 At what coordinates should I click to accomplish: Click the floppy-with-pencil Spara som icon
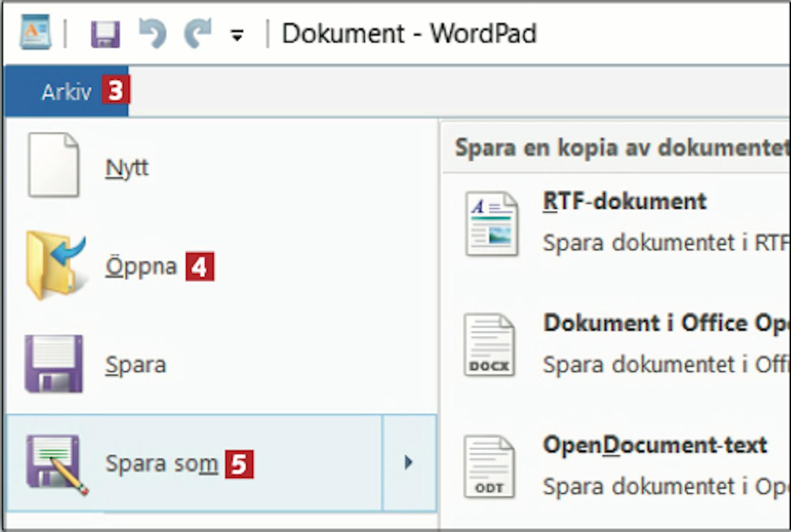pyautogui.click(x=56, y=465)
